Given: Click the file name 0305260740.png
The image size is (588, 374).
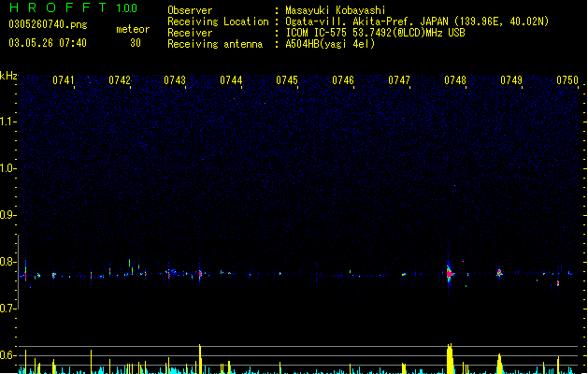Looking at the screenshot, I should tap(48, 24).
